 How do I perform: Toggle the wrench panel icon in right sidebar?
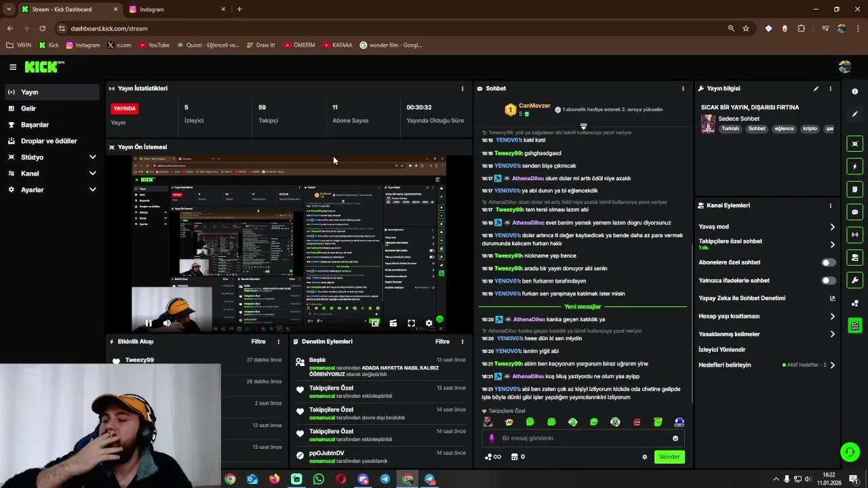pyautogui.click(x=854, y=280)
